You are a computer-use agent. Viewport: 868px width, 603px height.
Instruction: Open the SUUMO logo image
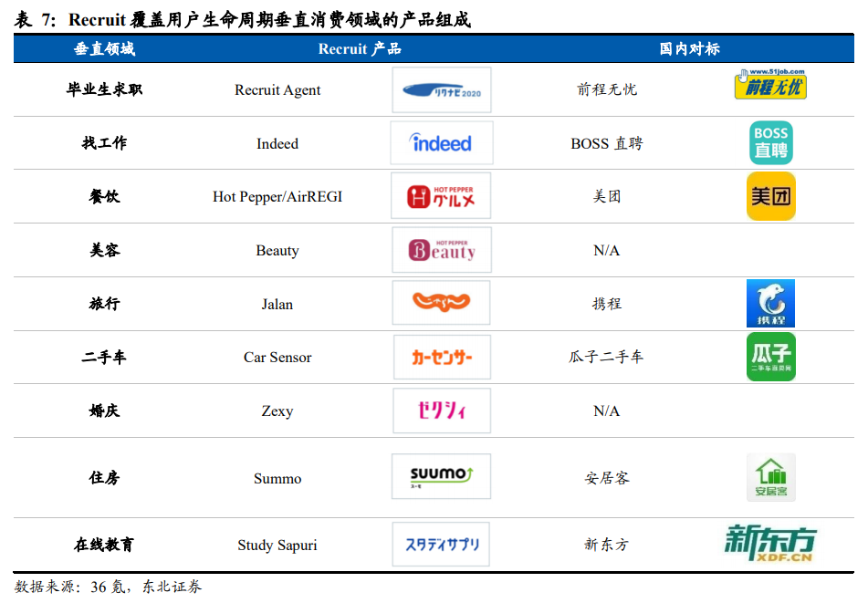click(441, 476)
